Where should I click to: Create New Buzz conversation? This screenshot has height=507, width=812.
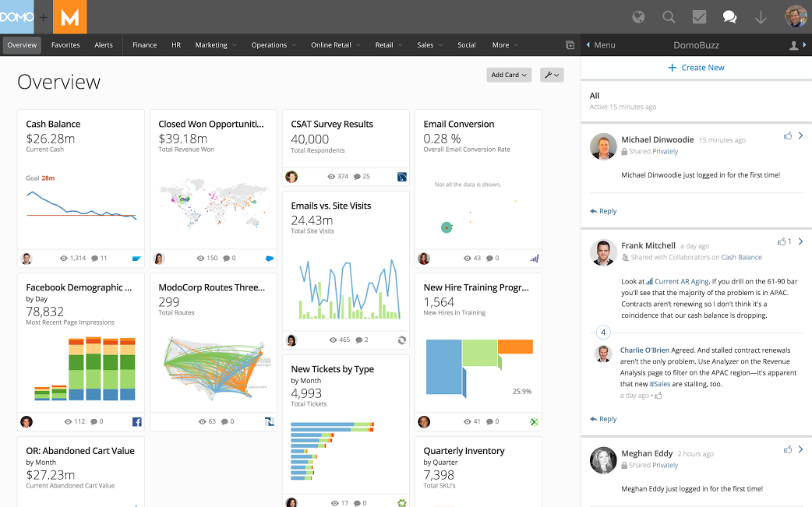[696, 67]
